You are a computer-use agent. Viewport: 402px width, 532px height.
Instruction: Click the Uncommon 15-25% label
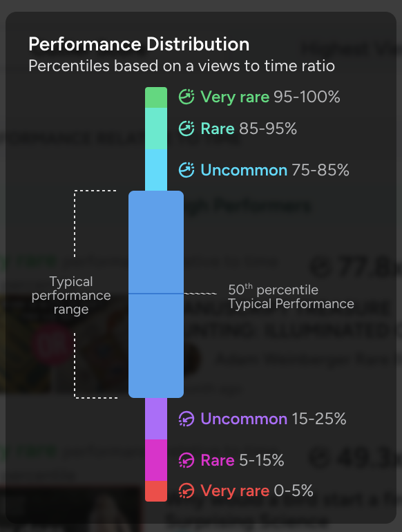274,419
